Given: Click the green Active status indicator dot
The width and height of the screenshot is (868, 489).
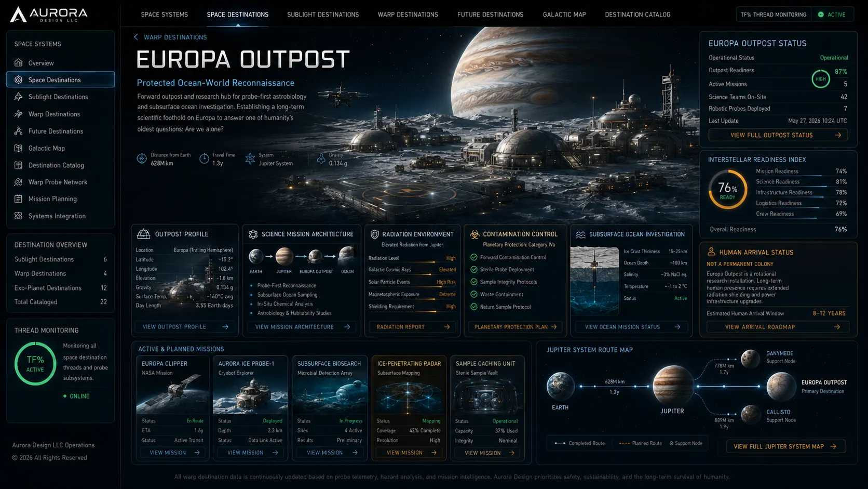Looking at the screenshot, I should pyautogui.click(x=821, y=15).
